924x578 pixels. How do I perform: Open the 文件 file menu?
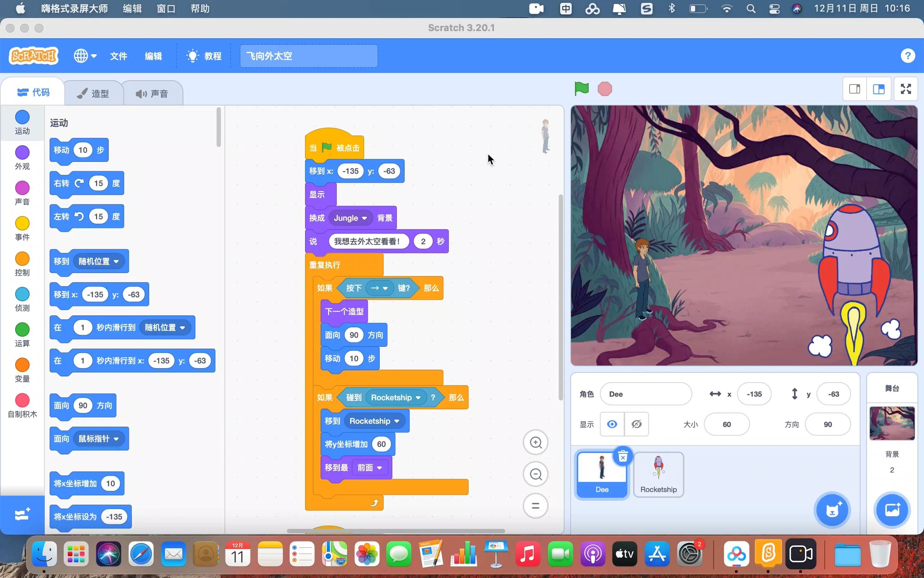pyautogui.click(x=119, y=56)
